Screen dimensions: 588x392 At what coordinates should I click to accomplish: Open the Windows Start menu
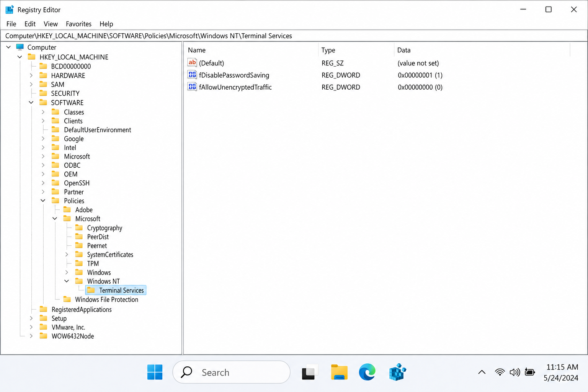pos(155,372)
